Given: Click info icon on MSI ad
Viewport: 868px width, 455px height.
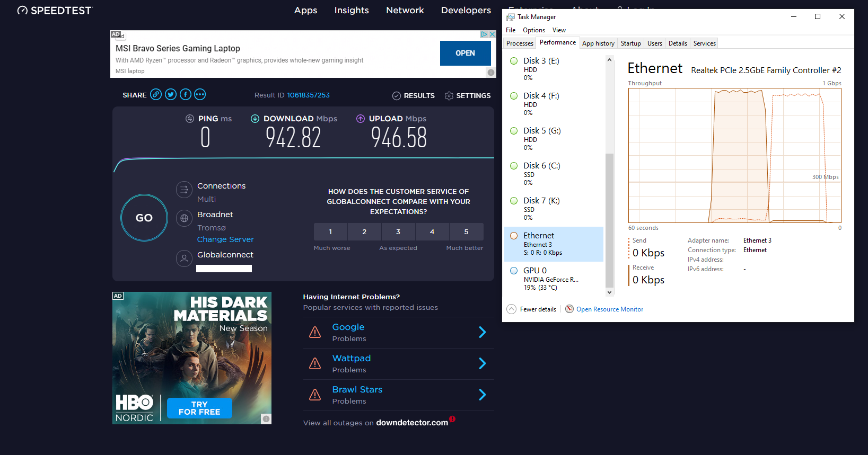Looking at the screenshot, I should [491, 73].
